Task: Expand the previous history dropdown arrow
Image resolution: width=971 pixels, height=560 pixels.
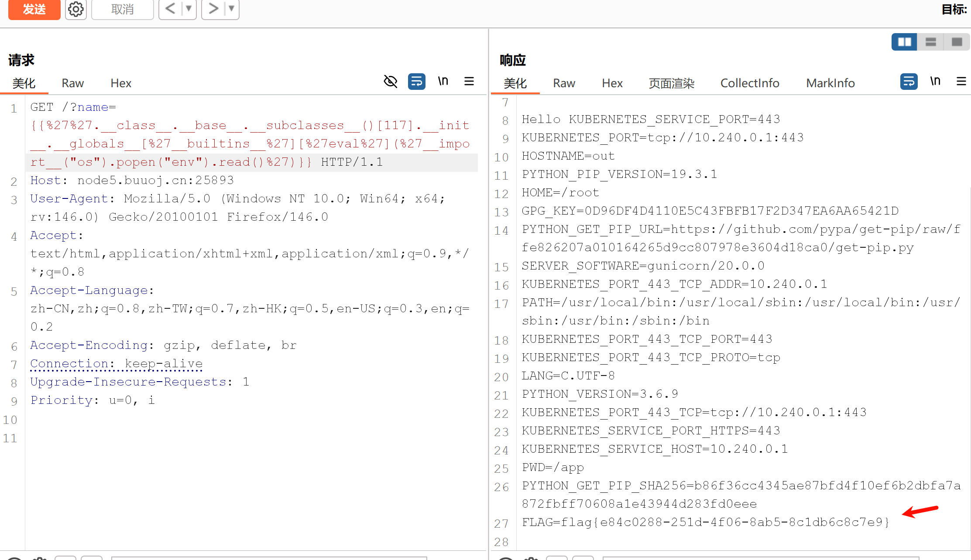Action: point(189,8)
